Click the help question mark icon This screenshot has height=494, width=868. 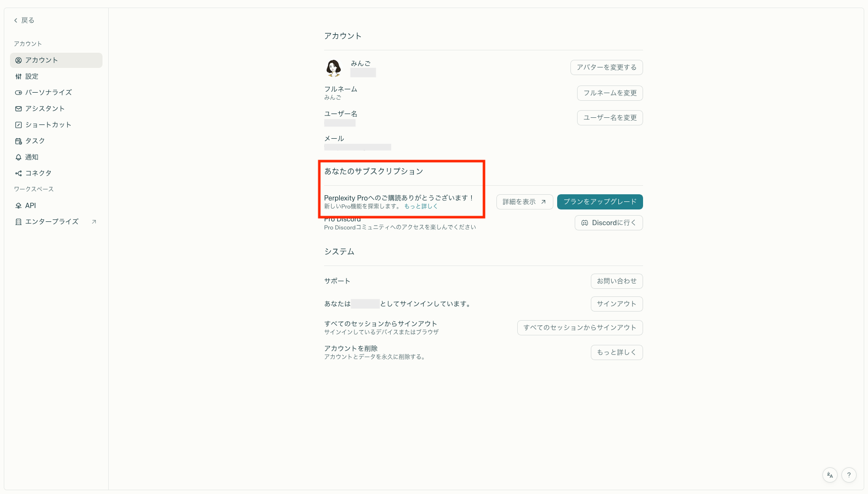[x=849, y=475]
